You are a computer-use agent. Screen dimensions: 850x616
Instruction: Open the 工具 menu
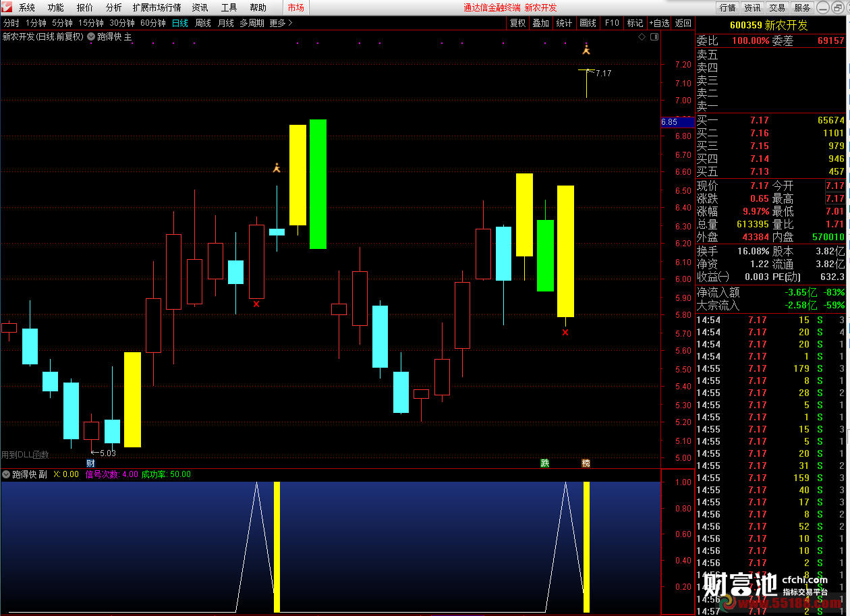click(x=229, y=7)
